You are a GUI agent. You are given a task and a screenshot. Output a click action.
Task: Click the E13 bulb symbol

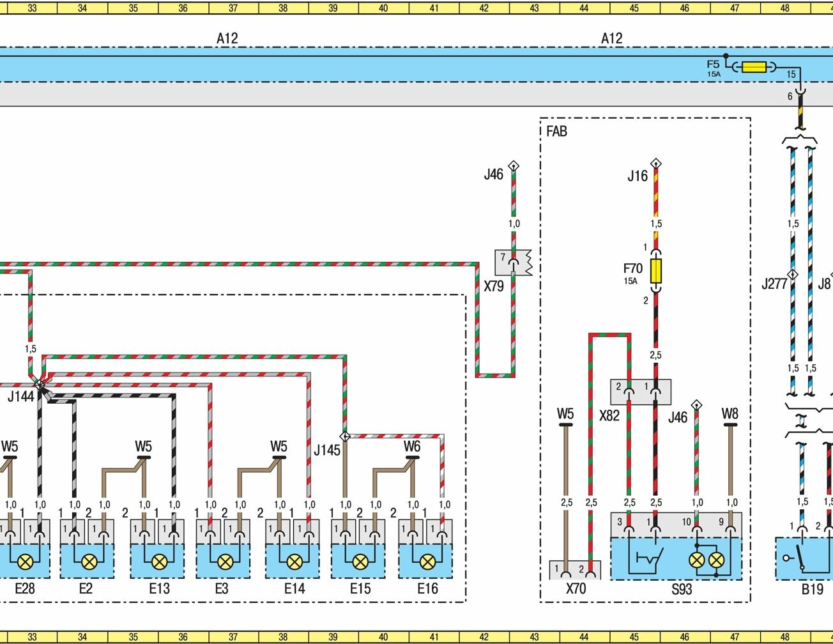(158, 562)
